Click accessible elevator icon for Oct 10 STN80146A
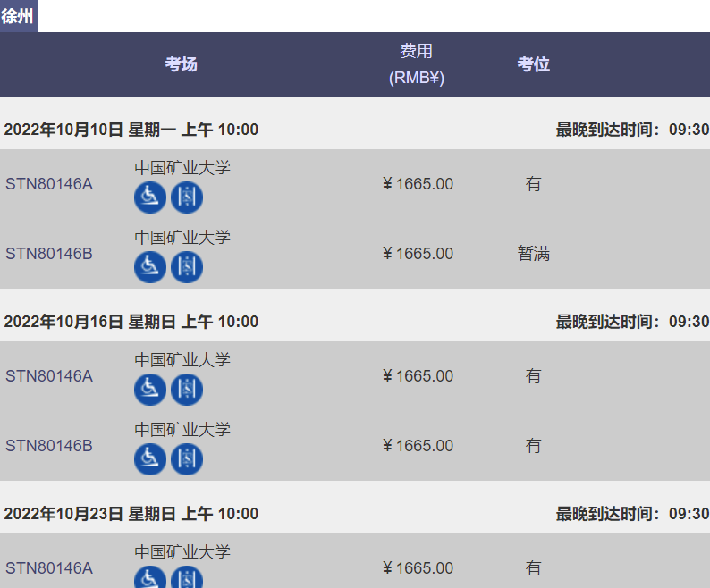 tap(187, 197)
